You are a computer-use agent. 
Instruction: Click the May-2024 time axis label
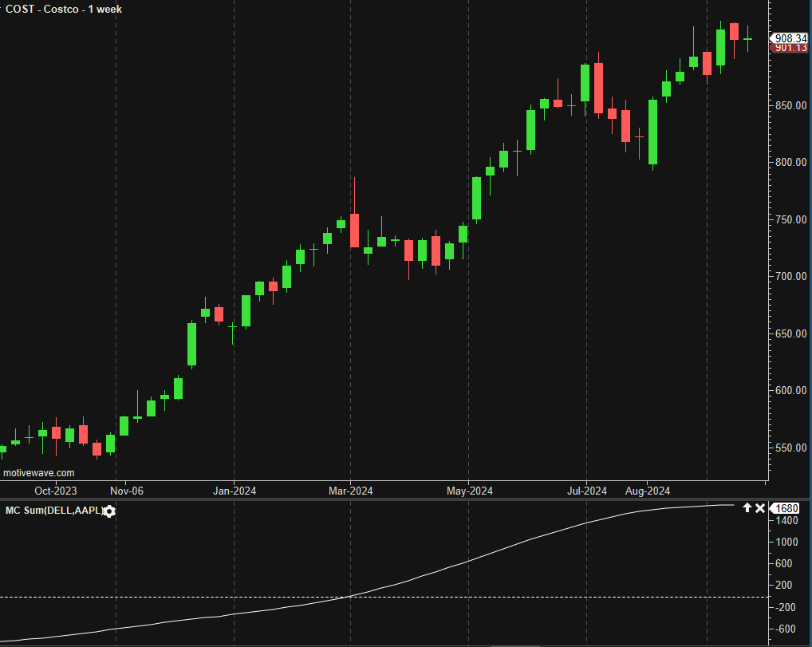pos(470,491)
